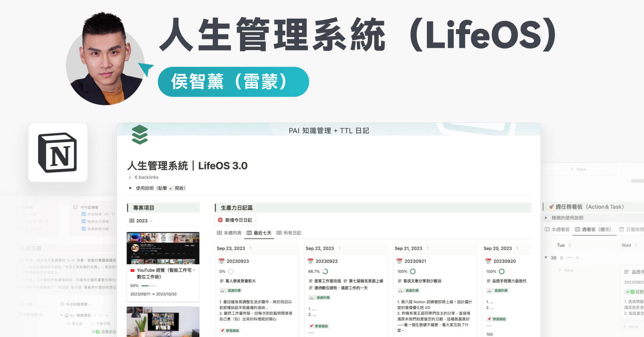Click the page icon next to 寫成文章分享到少數派

(x=400, y=281)
